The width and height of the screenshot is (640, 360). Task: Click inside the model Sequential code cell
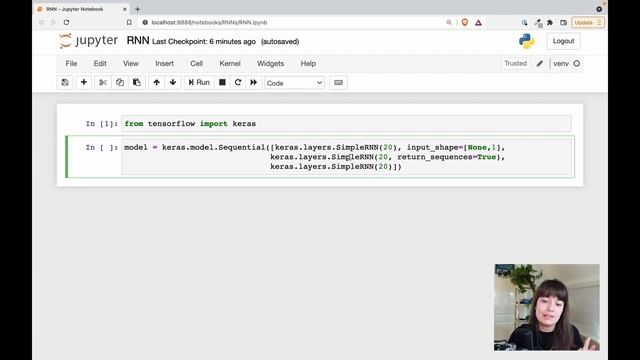point(347,157)
